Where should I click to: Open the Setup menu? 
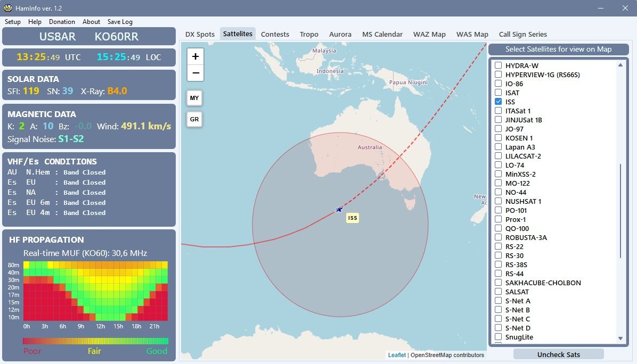(13, 22)
